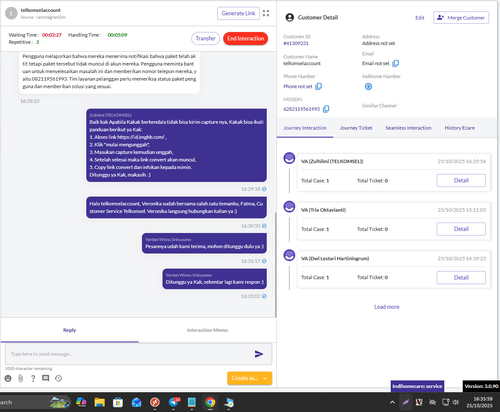Open the Journey Interaction tab
The height and width of the screenshot is (412, 500).
pos(305,128)
